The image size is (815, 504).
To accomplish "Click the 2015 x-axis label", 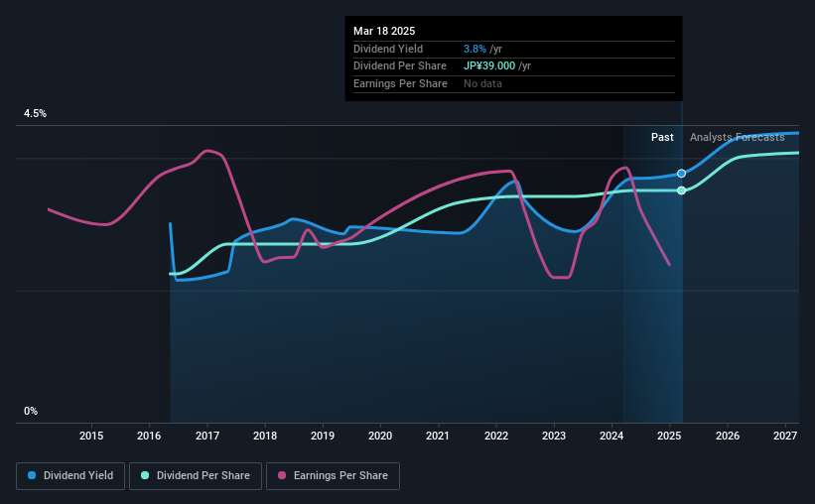I will point(91,436).
